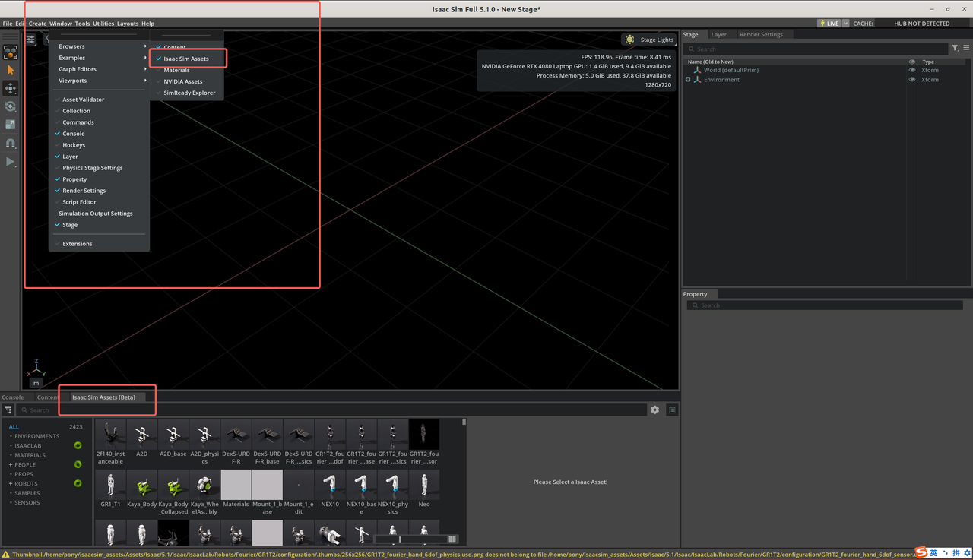Toggle asset category tree icon
The width and height of the screenshot is (973, 560).
click(8, 410)
